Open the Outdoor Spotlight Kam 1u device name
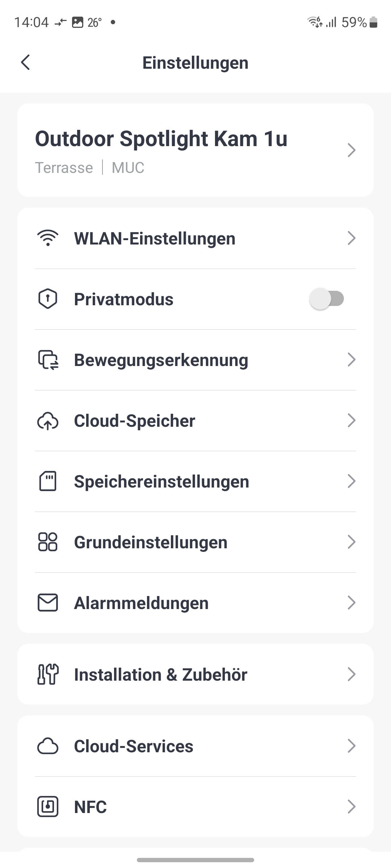The image size is (391, 868). tap(161, 139)
